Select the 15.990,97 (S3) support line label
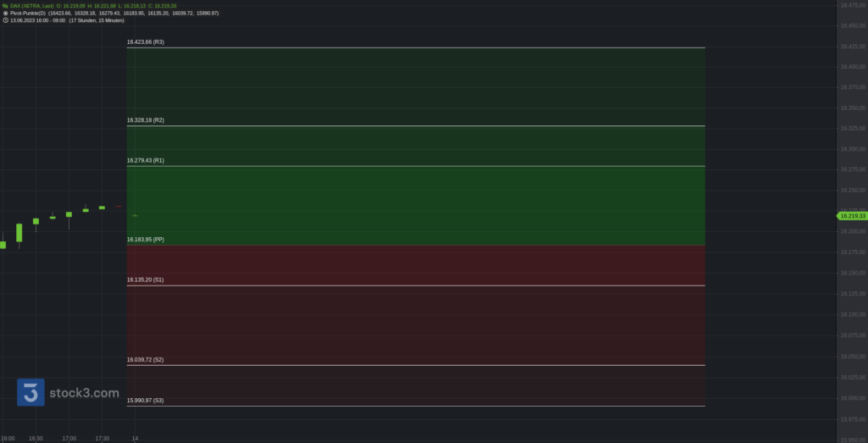The height and width of the screenshot is (443, 868). click(145, 400)
